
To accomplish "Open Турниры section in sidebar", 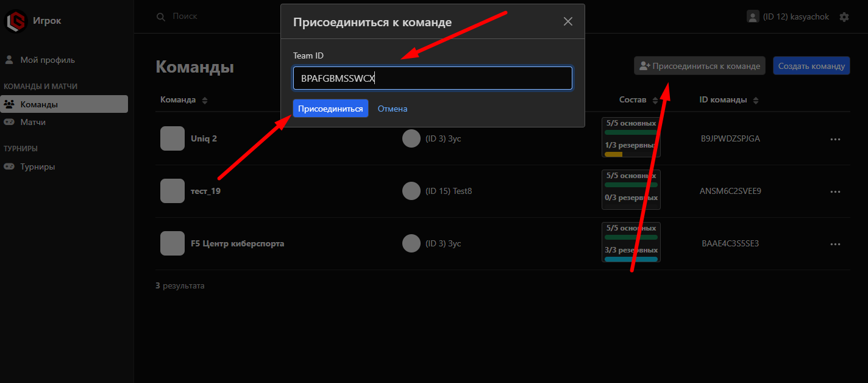I will (x=37, y=166).
